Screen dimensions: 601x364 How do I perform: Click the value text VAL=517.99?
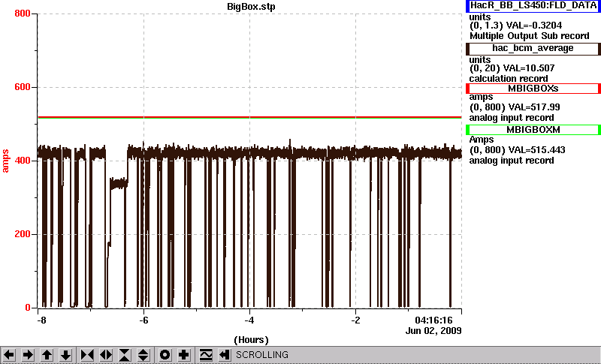click(533, 107)
